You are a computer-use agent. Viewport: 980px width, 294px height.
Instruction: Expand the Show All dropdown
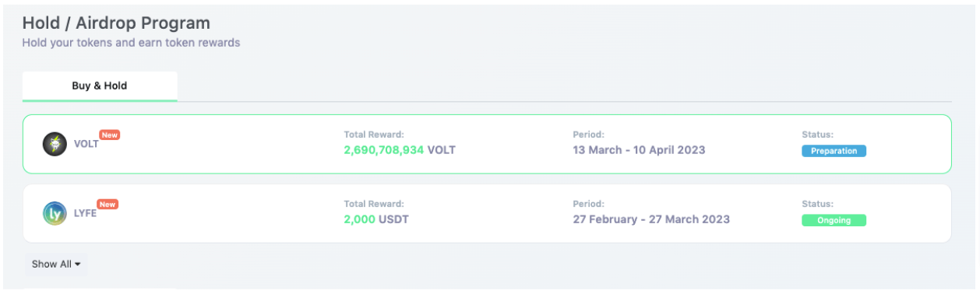tap(56, 264)
